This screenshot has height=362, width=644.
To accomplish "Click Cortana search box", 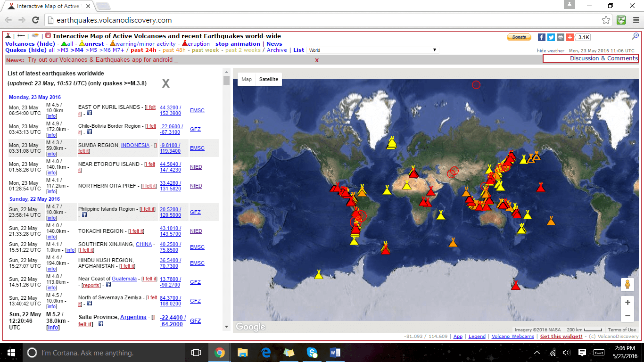I will (104, 353).
